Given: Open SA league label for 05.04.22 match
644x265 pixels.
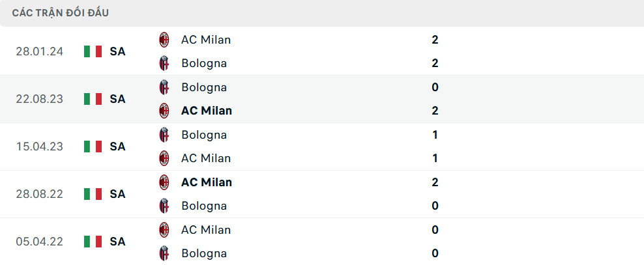Looking at the screenshot, I should [x=117, y=242].
